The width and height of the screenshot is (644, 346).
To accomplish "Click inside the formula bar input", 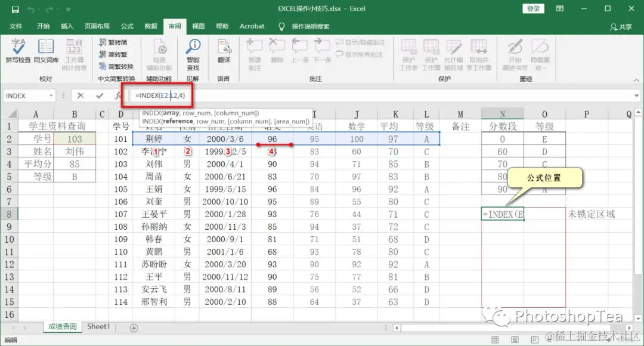I will point(382,95).
